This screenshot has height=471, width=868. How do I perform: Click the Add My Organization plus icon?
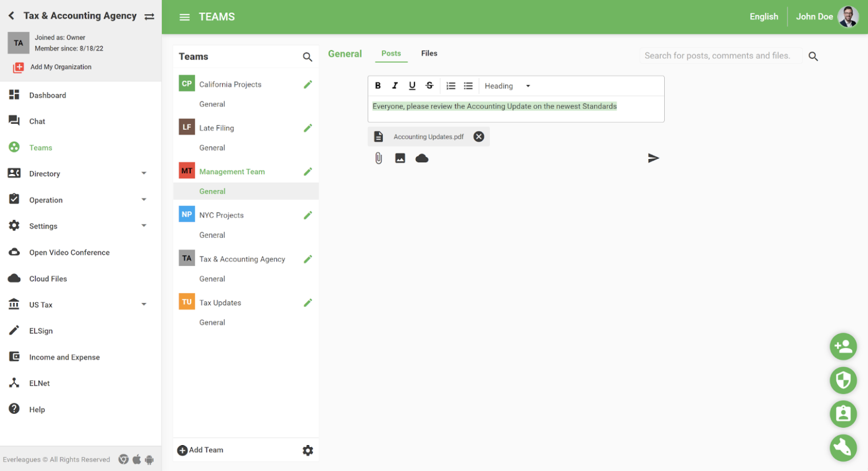click(18, 67)
